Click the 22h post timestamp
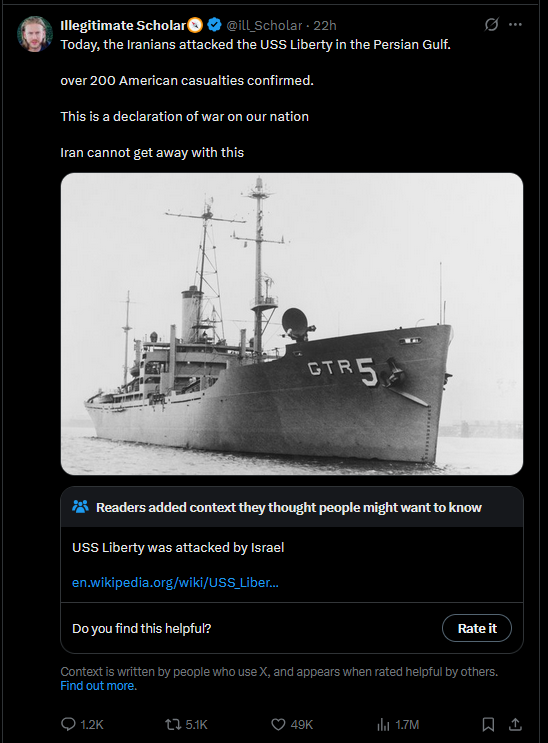This screenshot has height=743, width=548. click(x=325, y=25)
